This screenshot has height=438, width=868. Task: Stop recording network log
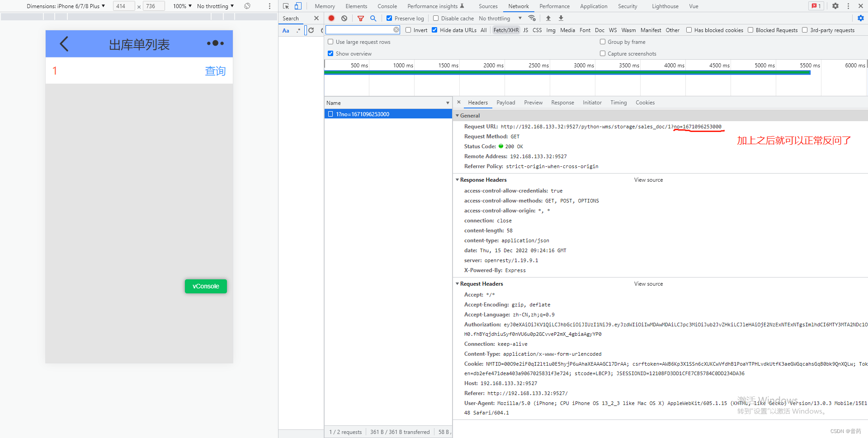(331, 18)
